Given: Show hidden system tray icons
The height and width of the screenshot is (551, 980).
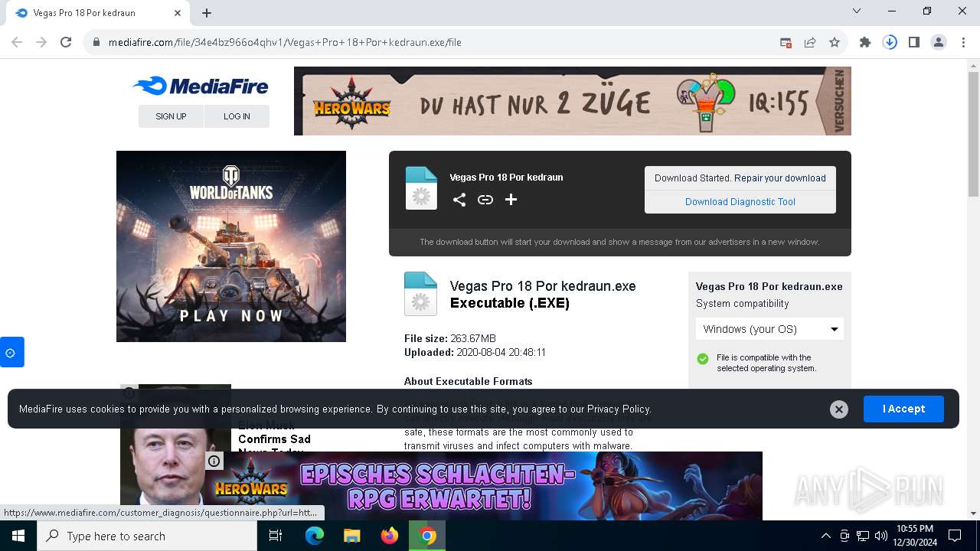Looking at the screenshot, I should (x=825, y=536).
